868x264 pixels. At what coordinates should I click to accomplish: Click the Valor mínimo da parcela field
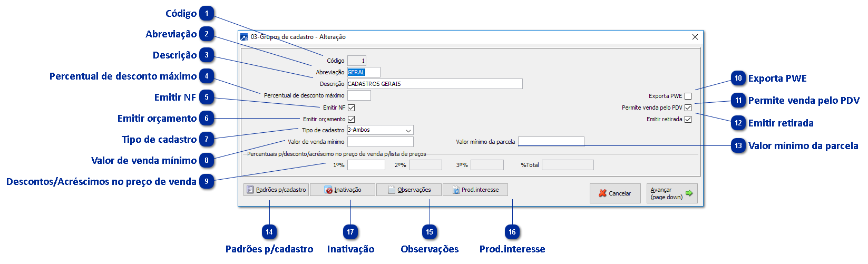tap(551, 142)
